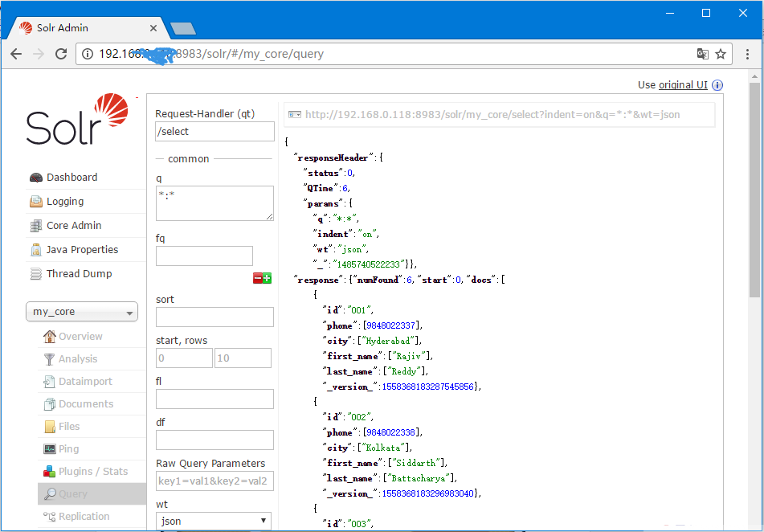Click the site information icon in address bar
This screenshot has width=764, height=532.
(x=88, y=54)
